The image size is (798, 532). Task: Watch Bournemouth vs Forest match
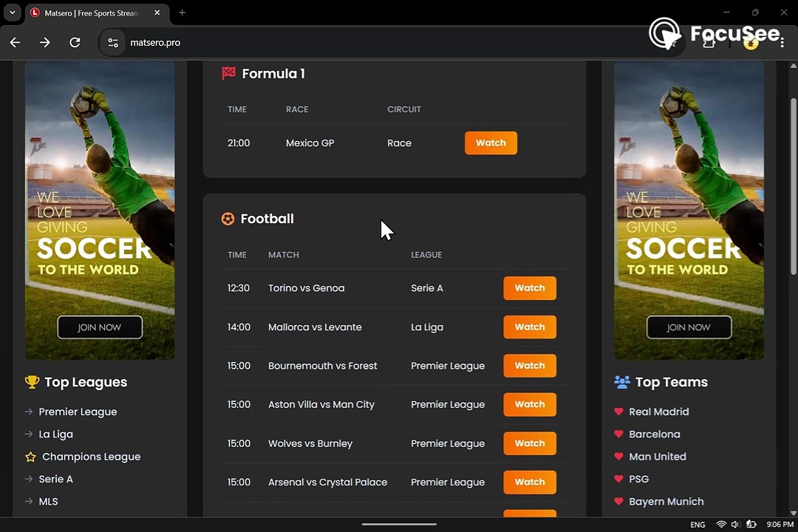[x=529, y=366]
